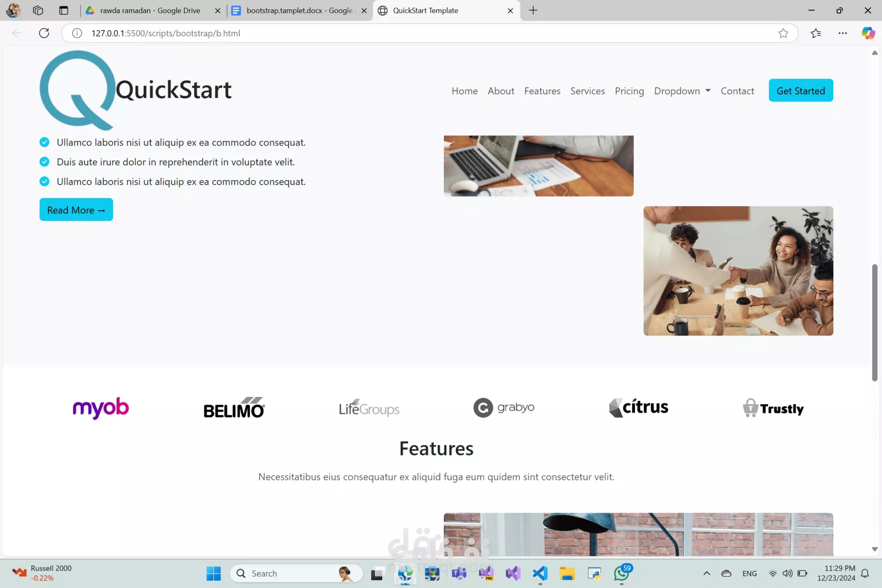Image resolution: width=882 pixels, height=588 pixels.
Task: Click the BELIMO client logo
Action: (x=234, y=408)
